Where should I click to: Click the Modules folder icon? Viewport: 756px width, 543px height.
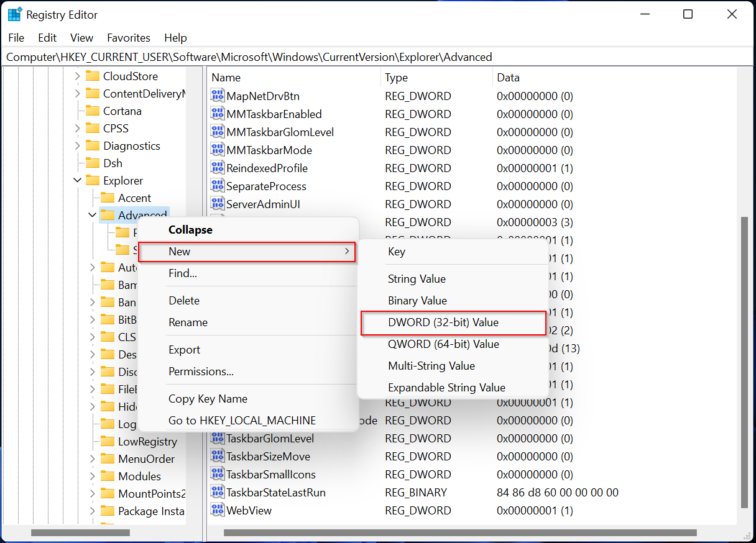[108, 476]
